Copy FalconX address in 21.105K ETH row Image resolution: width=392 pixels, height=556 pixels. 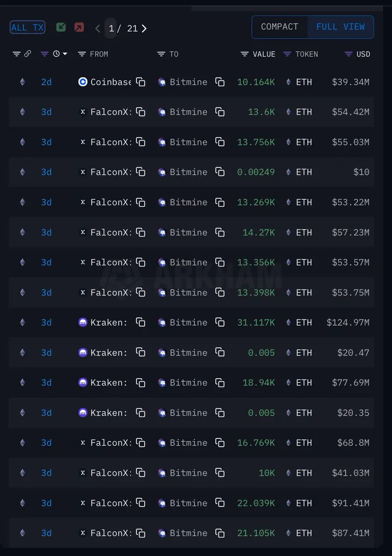pyautogui.click(x=141, y=533)
